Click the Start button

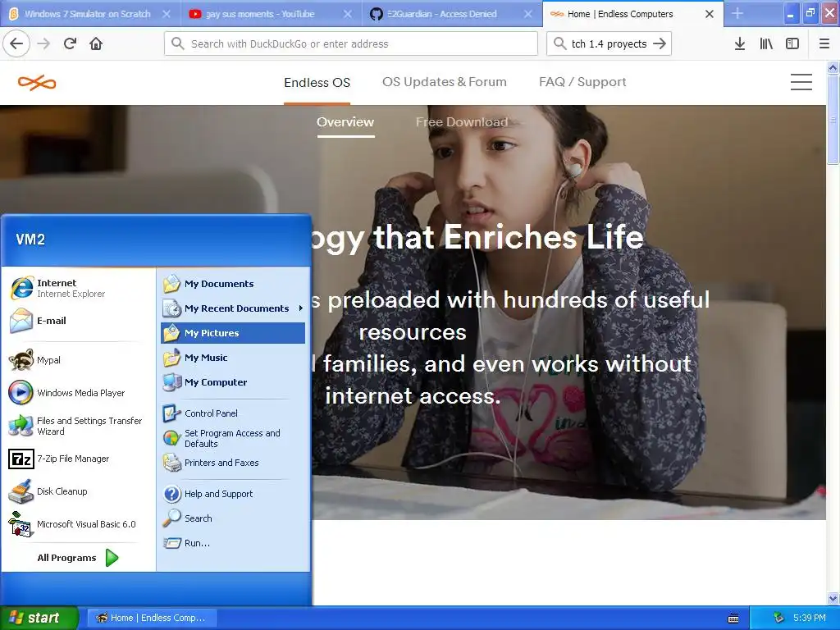pyautogui.click(x=39, y=618)
